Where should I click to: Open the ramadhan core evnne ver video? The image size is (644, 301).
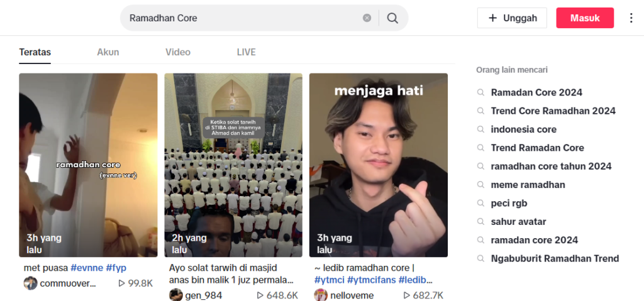pyautogui.click(x=88, y=165)
